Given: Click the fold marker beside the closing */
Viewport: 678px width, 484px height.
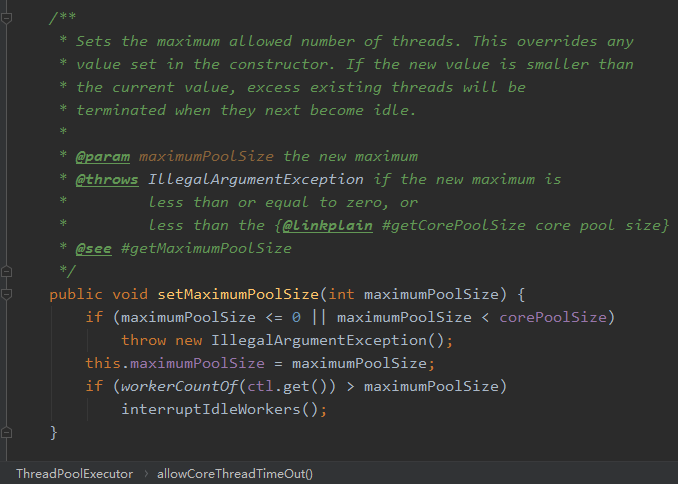Looking at the screenshot, I should point(6,272).
